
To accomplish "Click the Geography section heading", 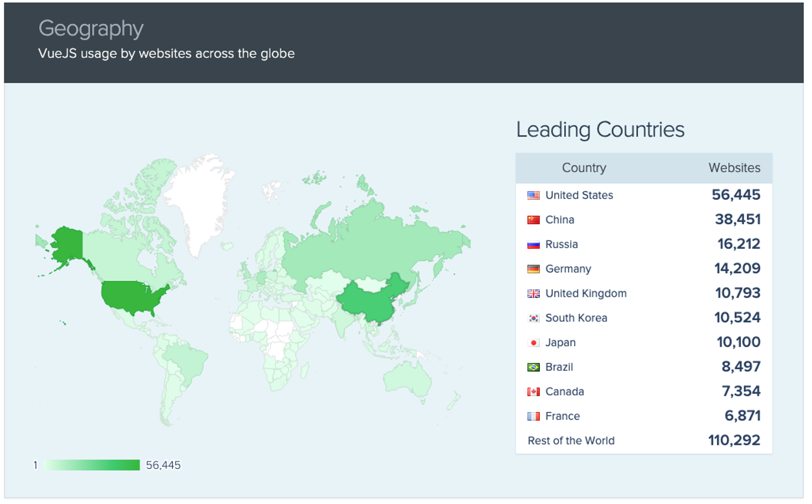I will click(x=91, y=28).
